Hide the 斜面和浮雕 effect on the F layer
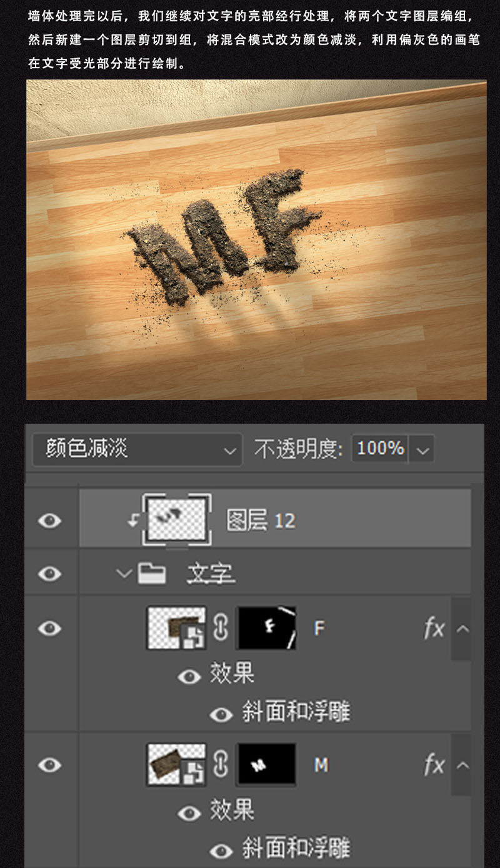This screenshot has width=500, height=868. [222, 711]
